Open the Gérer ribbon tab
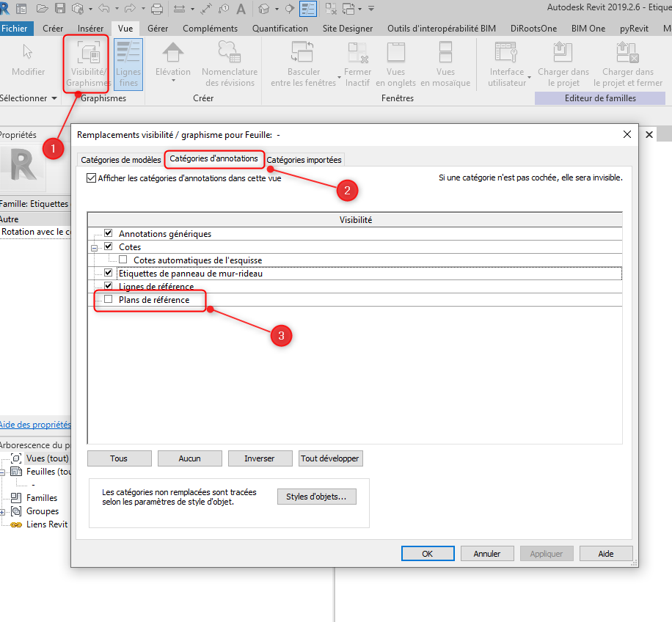Screen dimensions: 672x622 click(x=158, y=29)
